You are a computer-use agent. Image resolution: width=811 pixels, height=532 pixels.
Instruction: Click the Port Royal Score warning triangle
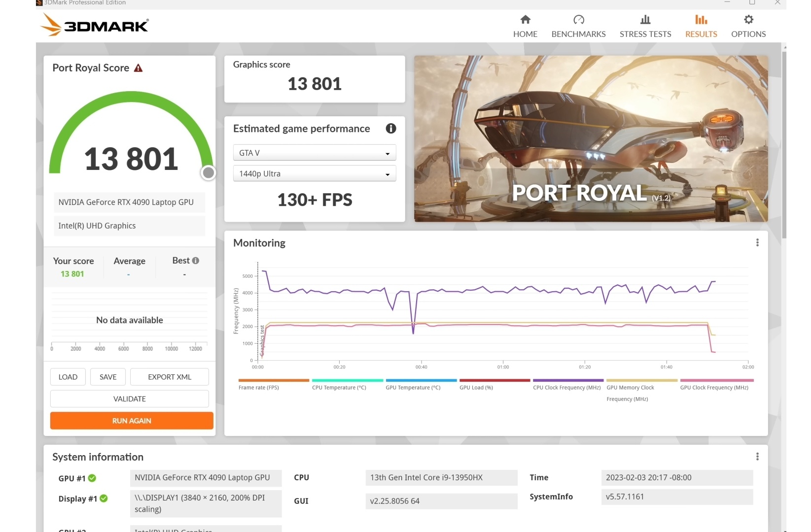coord(139,68)
